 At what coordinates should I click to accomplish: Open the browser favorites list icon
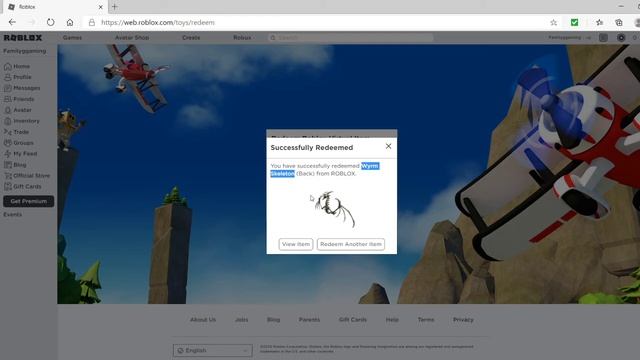point(599,22)
